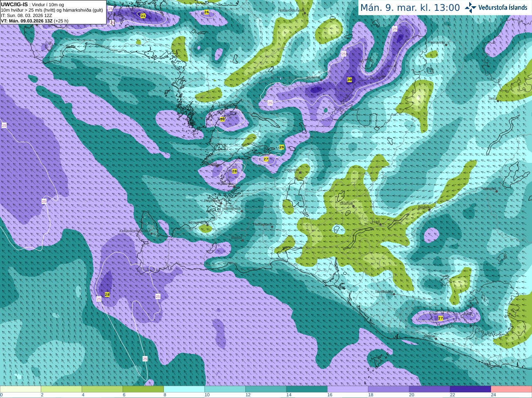Click the Bláfjöll station label

tap(236, 238)
